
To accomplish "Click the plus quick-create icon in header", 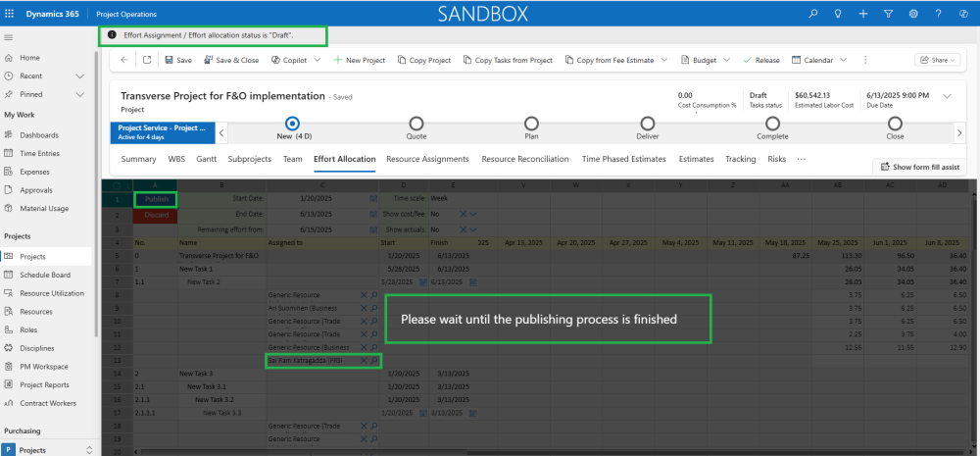I will pyautogui.click(x=863, y=14).
